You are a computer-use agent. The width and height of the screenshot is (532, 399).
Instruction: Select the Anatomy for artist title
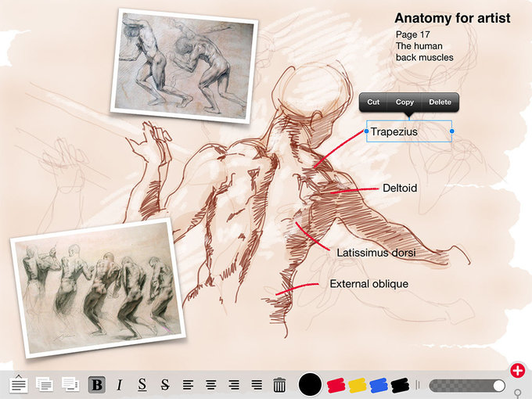click(452, 18)
